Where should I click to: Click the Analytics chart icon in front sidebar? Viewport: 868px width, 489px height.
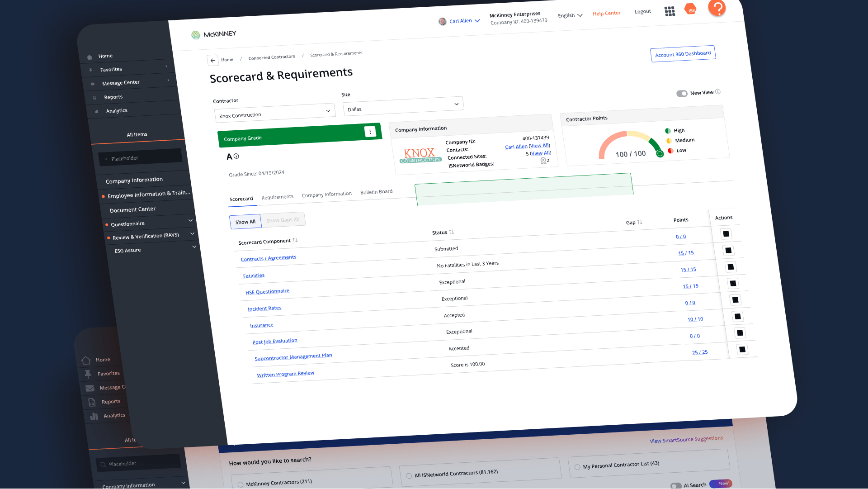(96, 112)
